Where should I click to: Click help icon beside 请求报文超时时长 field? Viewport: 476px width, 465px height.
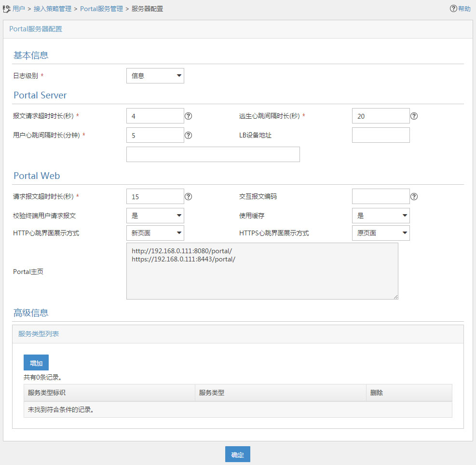(x=189, y=197)
